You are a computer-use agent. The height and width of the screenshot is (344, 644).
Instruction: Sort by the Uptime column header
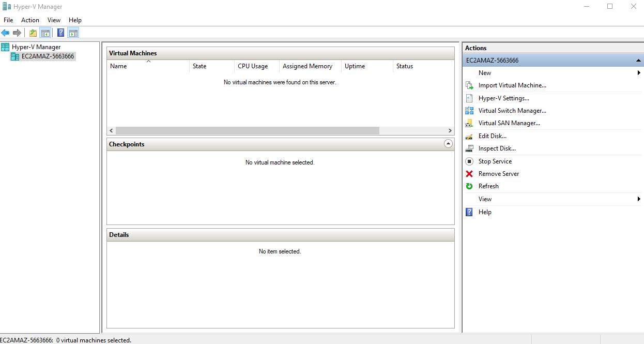[367, 66]
